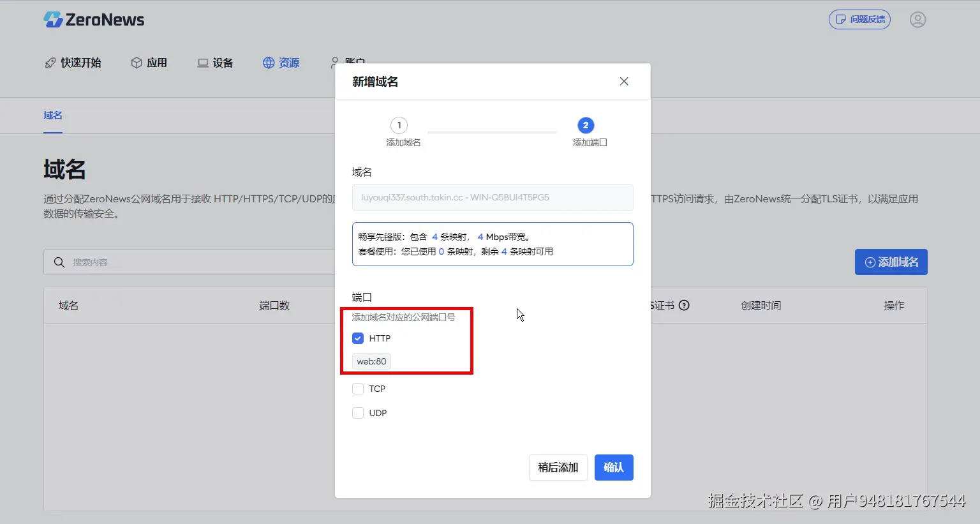Click the web:80 port tag
This screenshot has height=524, width=980.
pos(370,361)
